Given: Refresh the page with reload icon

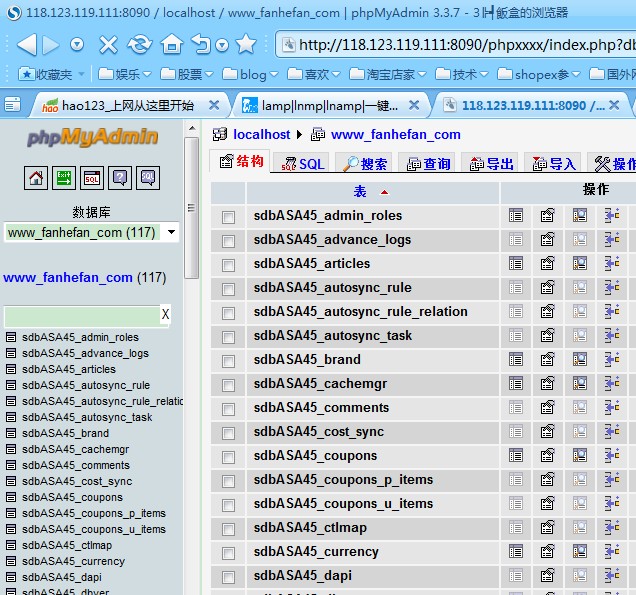Looking at the screenshot, I should tap(140, 44).
